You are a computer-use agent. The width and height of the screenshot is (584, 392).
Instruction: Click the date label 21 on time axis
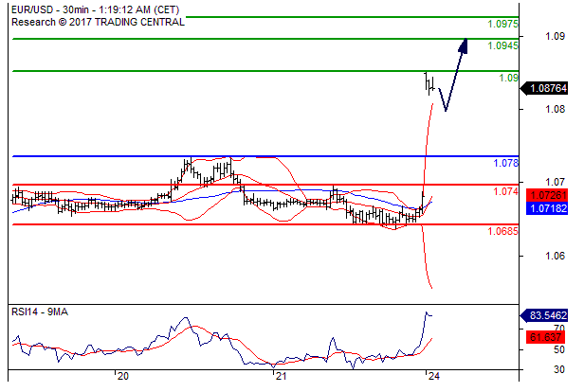[x=281, y=377]
